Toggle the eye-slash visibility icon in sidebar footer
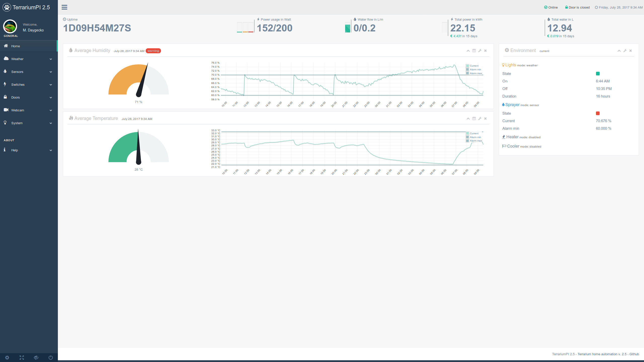Screen dimensions: 644x362 tap(36, 357)
